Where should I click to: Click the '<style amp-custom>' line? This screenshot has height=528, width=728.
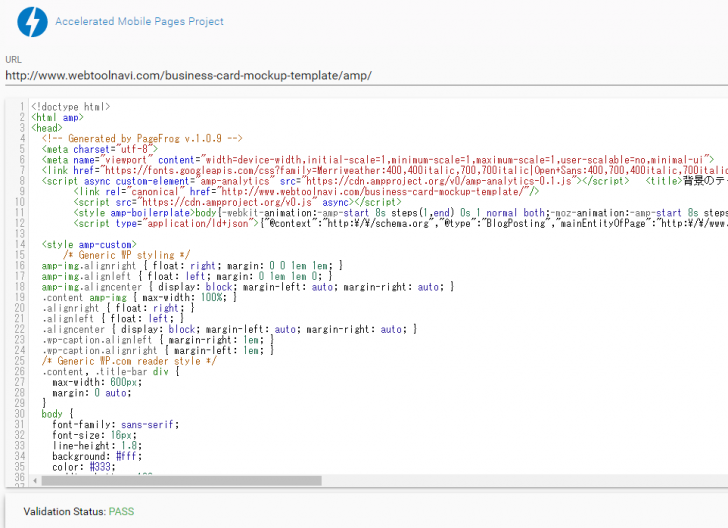pos(89,244)
